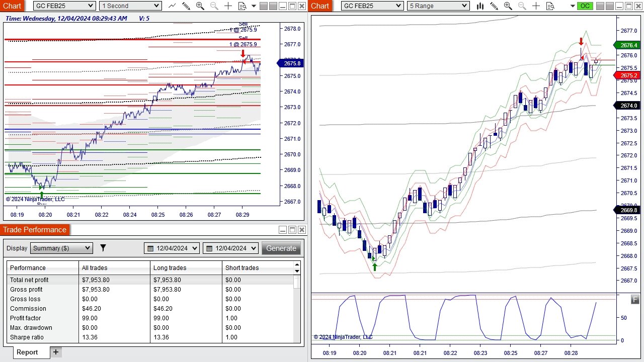The height and width of the screenshot is (362, 644).
Task: Click All trades Commission value $46.20
Action: (x=92, y=309)
